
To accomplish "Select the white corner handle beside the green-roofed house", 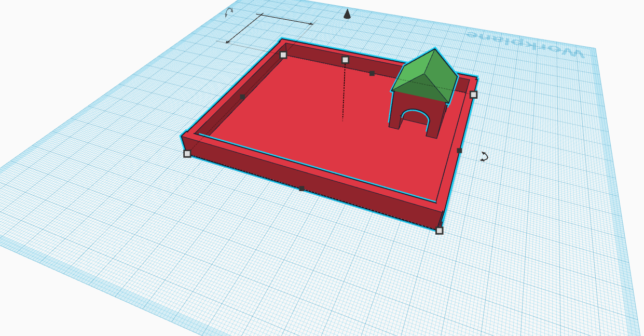I will click(x=473, y=95).
